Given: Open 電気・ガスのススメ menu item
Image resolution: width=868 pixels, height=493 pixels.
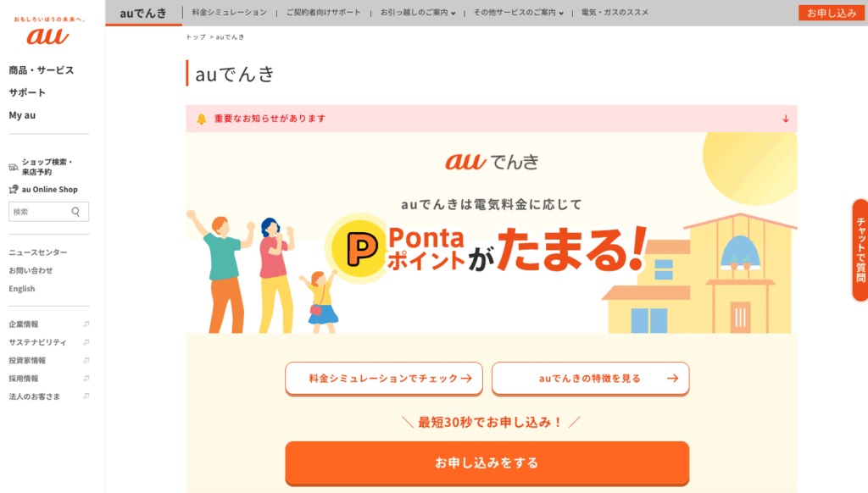Looking at the screenshot, I should (x=615, y=13).
